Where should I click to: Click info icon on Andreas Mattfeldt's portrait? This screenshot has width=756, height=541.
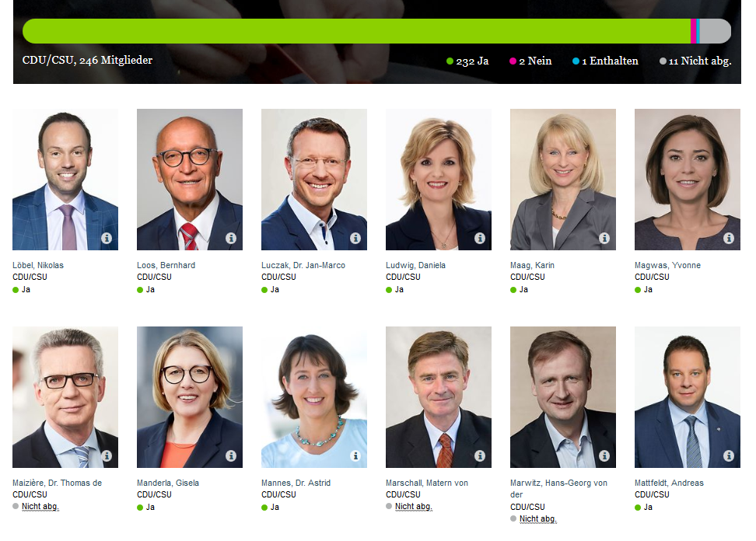click(729, 455)
